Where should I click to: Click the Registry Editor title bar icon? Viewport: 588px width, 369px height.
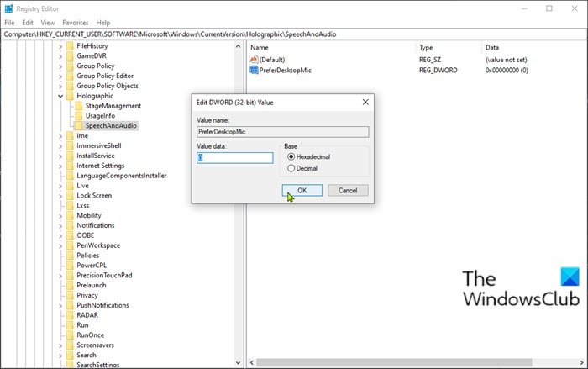click(x=9, y=8)
